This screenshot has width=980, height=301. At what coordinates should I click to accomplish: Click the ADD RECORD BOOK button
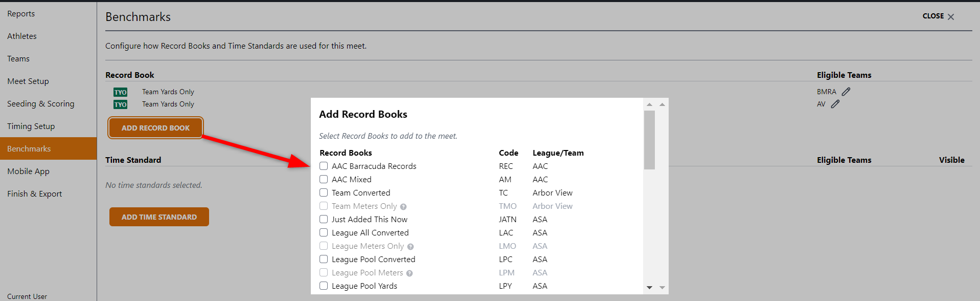[155, 127]
